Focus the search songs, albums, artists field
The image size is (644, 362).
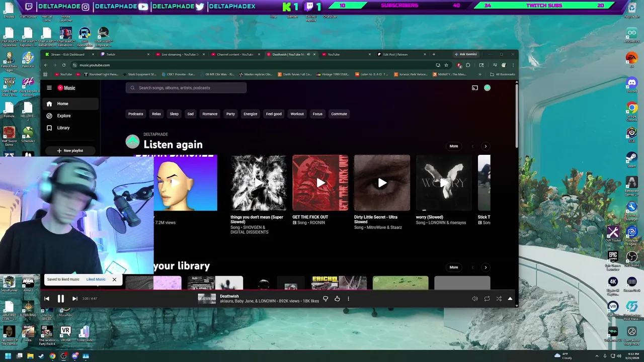tap(186, 87)
